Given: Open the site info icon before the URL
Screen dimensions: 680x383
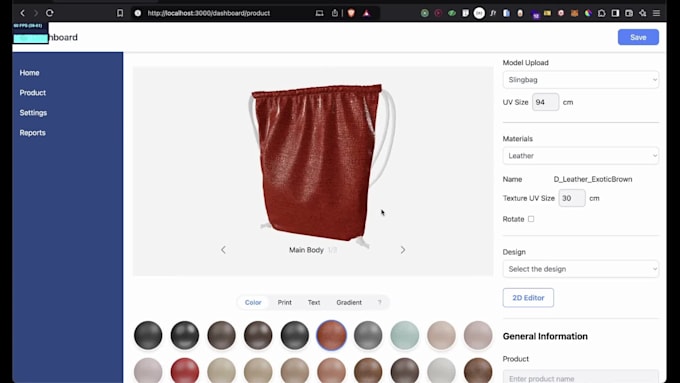Looking at the screenshot, I should point(138,13).
